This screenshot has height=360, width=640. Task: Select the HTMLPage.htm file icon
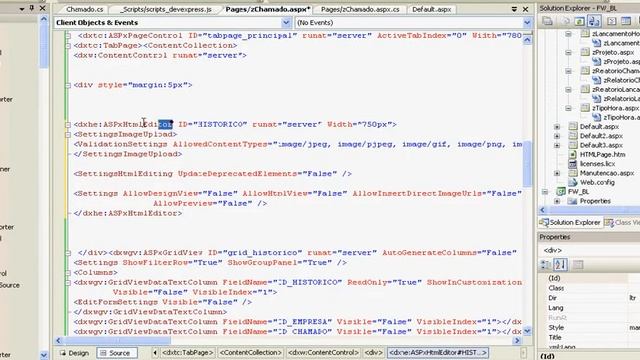pos(573,155)
